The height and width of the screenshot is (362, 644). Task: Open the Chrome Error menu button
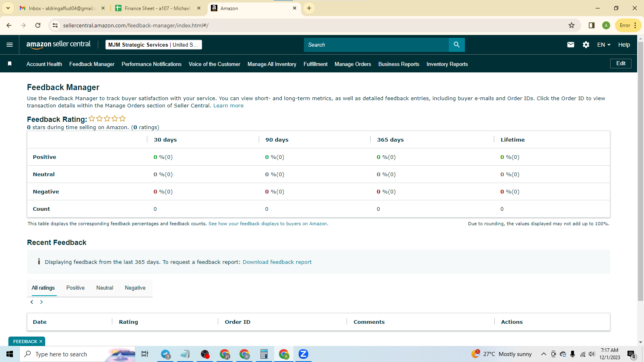628,25
